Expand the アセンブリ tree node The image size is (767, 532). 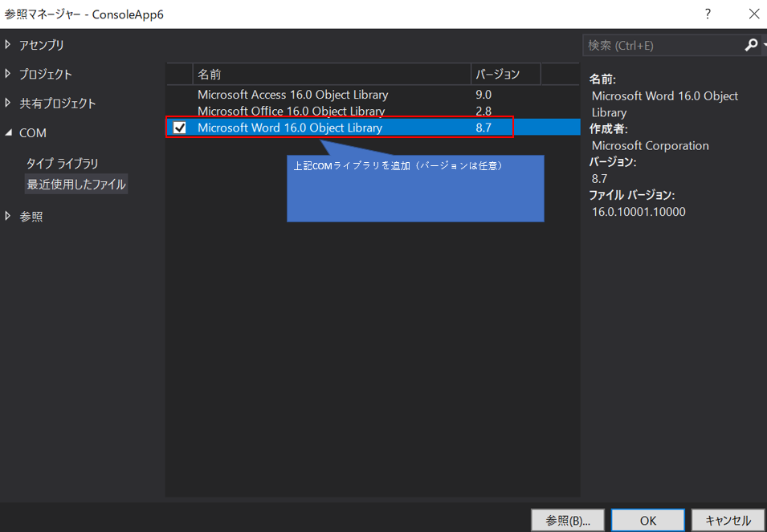tap(7, 45)
